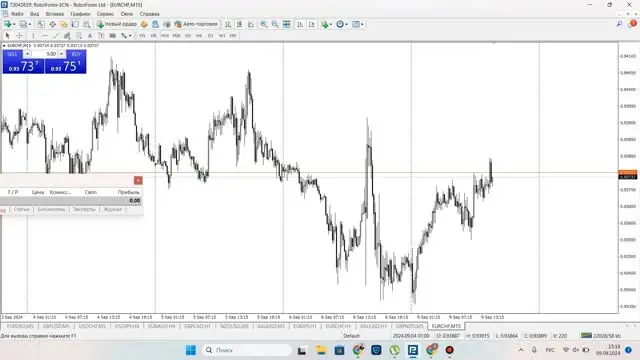The height and width of the screenshot is (360, 640).
Task: Select the trendline drawing tool
Action: (56, 36)
